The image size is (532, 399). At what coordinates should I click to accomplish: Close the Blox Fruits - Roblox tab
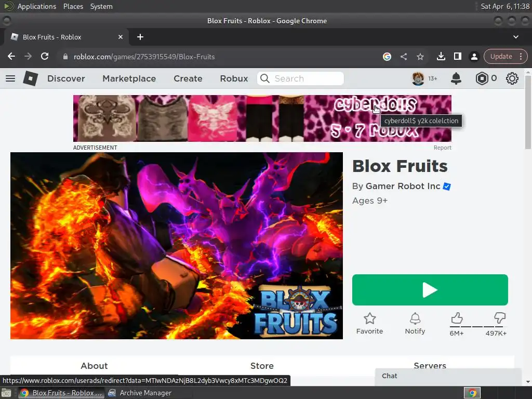[x=120, y=37]
